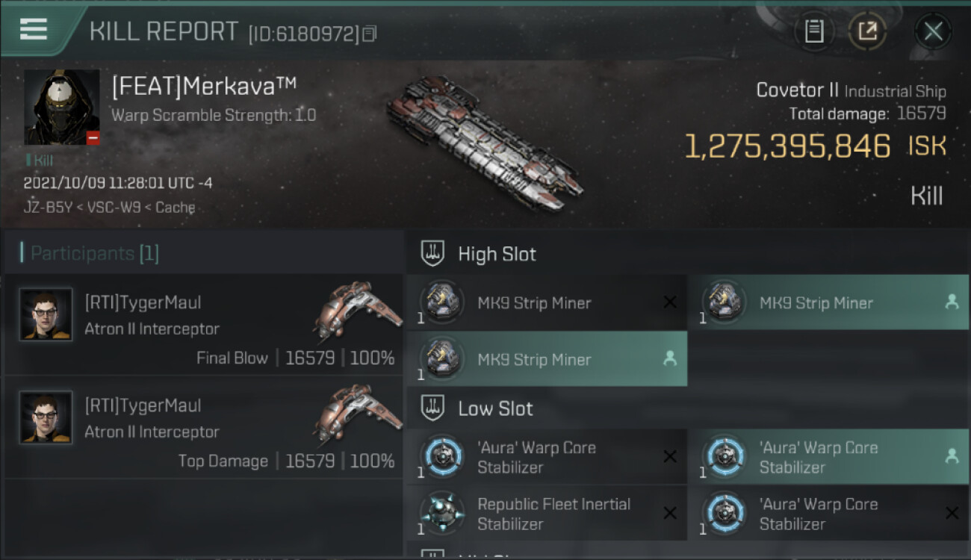Share the kill report externally
Image resolution: width=971 pixels, height=560 pixels.
(867, 31)
